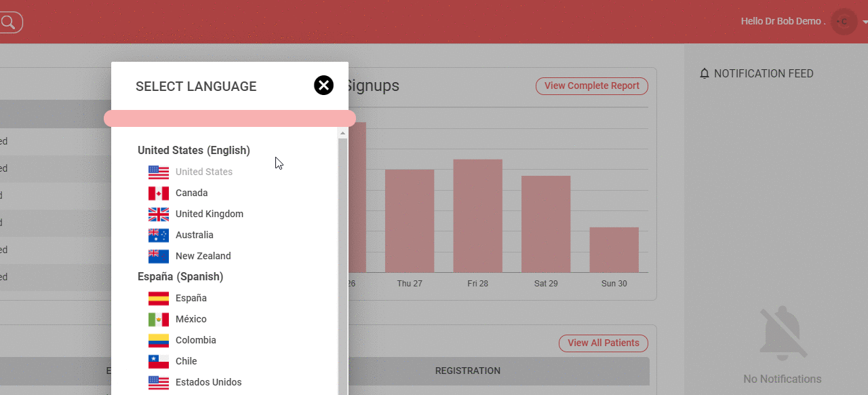Click the search magnifier icon
The height and width of the screenshot is (395, 868).
(x=8, y=22)
